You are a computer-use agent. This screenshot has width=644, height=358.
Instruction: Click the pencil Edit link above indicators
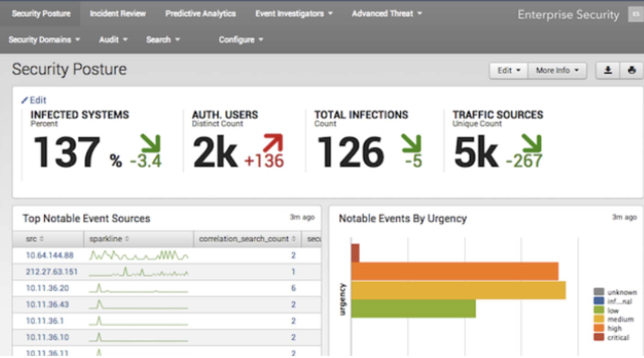34,100
